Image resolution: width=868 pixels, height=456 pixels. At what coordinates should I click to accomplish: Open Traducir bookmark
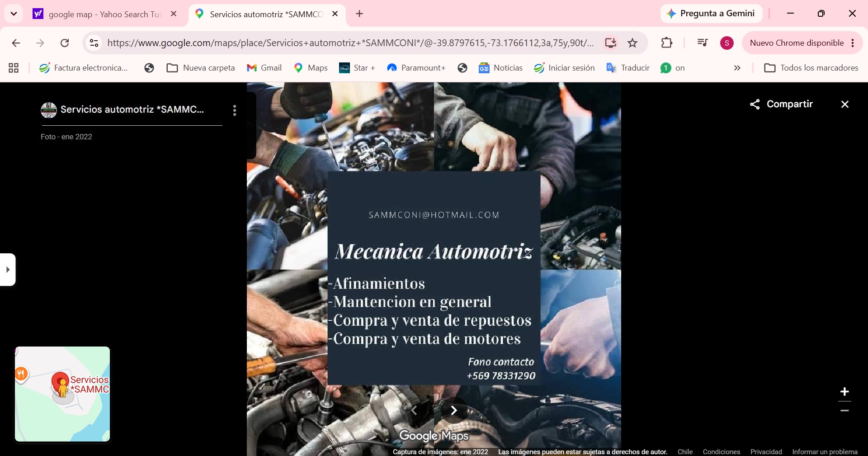628,68
